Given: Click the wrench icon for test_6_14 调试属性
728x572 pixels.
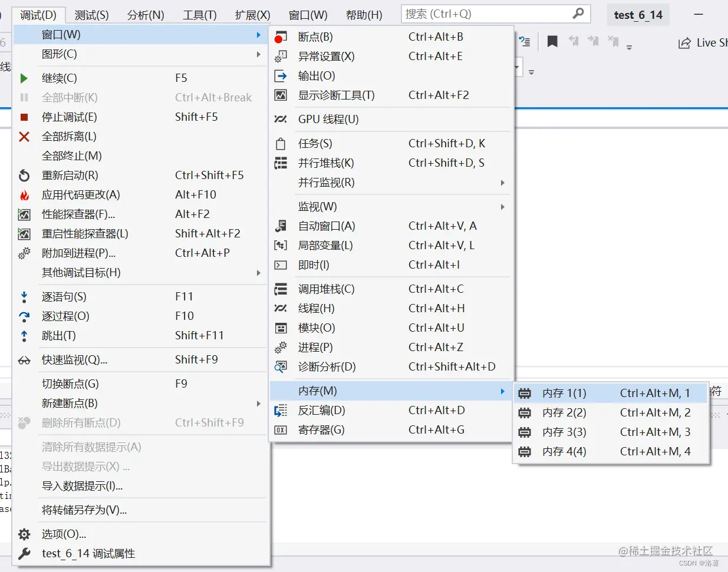Looking at the screenshot, I should coord(24,554).
